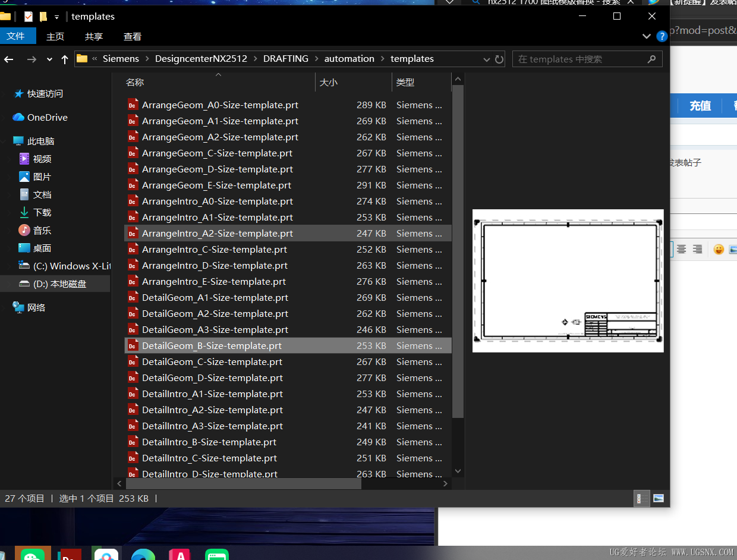Select 此电脑 in navigation pane
This screenshot has height=560, width=737.
point(40,141)
